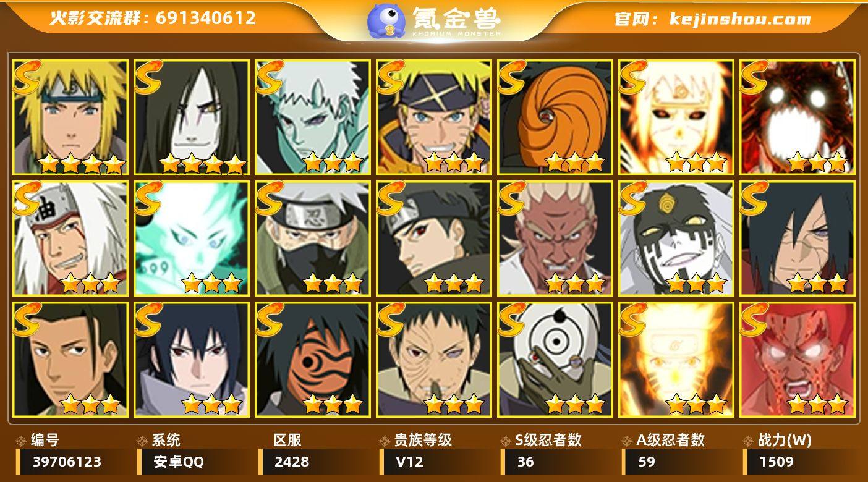
Task: Select the red-skinned Eight Gates ninja card
Action: 797,359
